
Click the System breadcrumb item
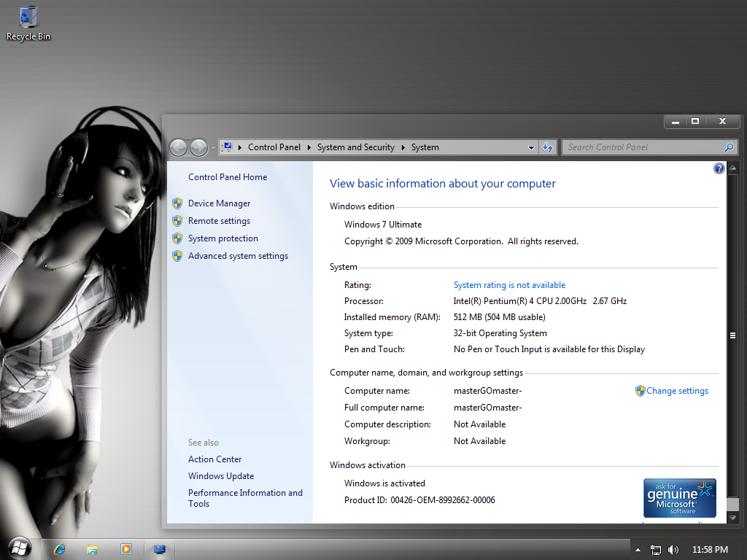tap(425, 147)
